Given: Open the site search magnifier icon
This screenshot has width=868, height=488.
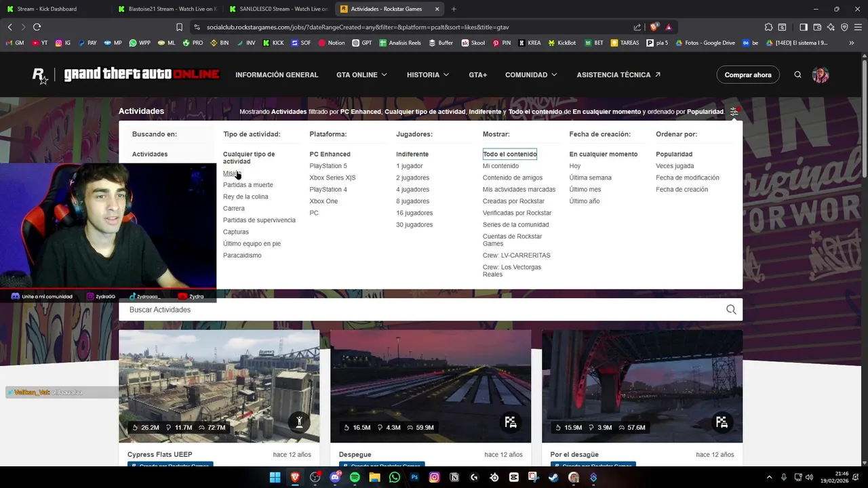Looking at the screenshot, I should point(797,75).
